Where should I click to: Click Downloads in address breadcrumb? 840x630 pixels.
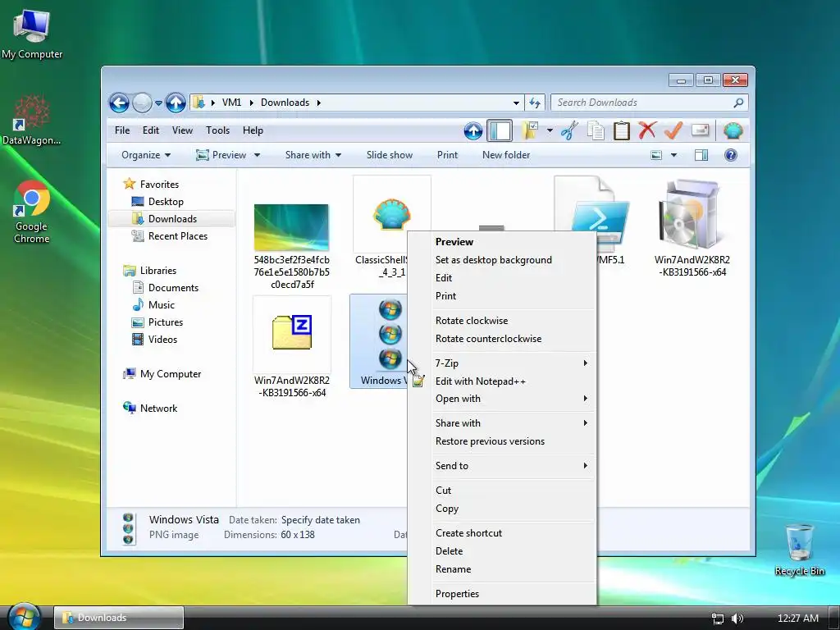pos(285,103)
